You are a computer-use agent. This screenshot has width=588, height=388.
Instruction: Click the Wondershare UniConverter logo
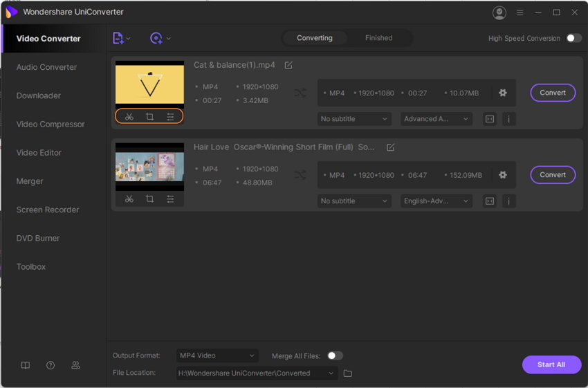click(x=11, y=12)
